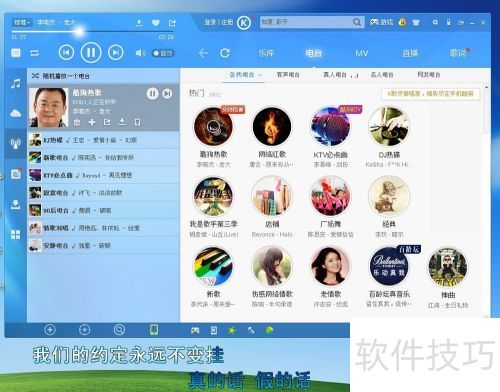Select the 安静电台 station row
Image resolution: width=500 pixels, height=392 pixels.
(103, 246)
